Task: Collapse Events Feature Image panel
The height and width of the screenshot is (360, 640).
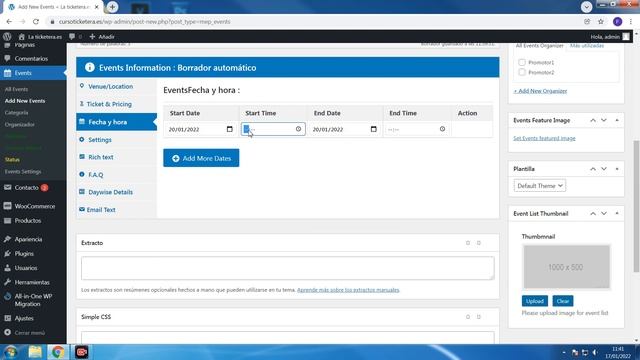Action: pyautogui.click(x=617, y=120)
